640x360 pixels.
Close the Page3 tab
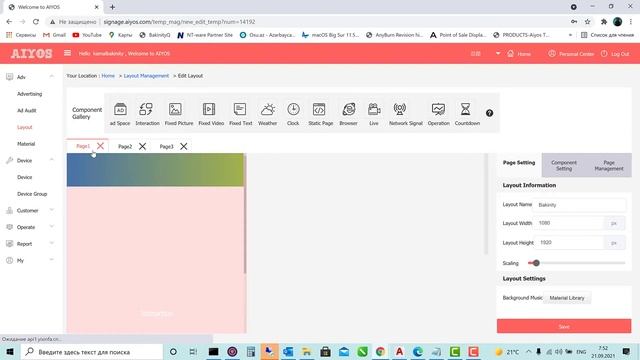[x=184, y=146]
